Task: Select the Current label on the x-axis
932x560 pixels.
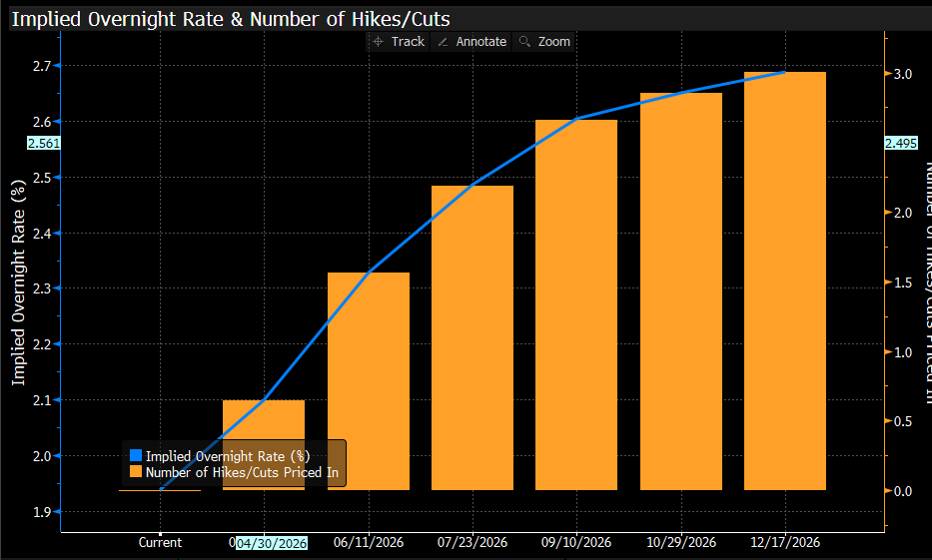Action: click(160, 543)
